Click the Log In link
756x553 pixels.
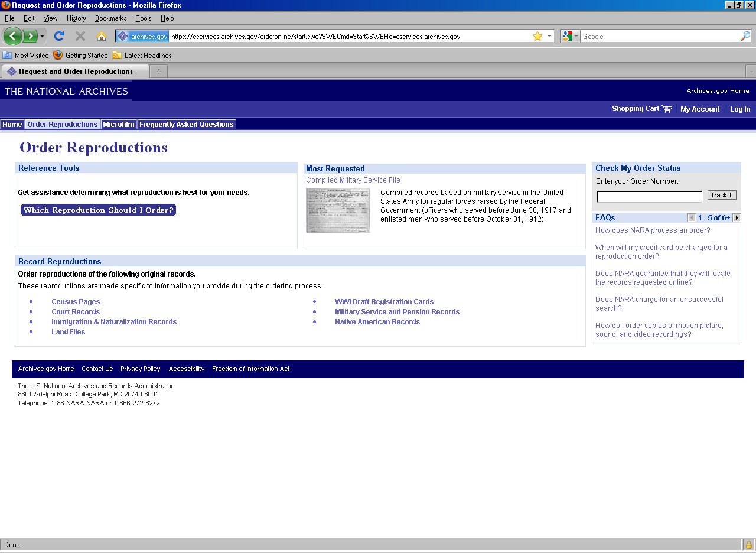tap(740, 109)
